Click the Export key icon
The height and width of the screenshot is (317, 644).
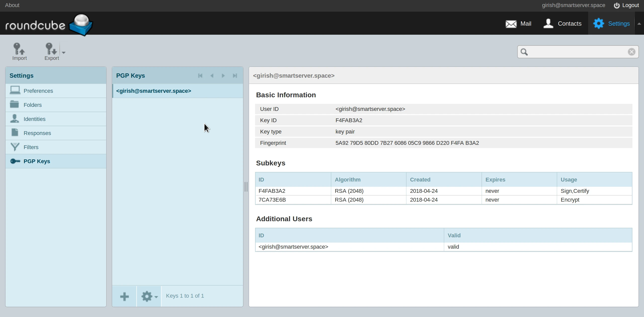point(51,49)
